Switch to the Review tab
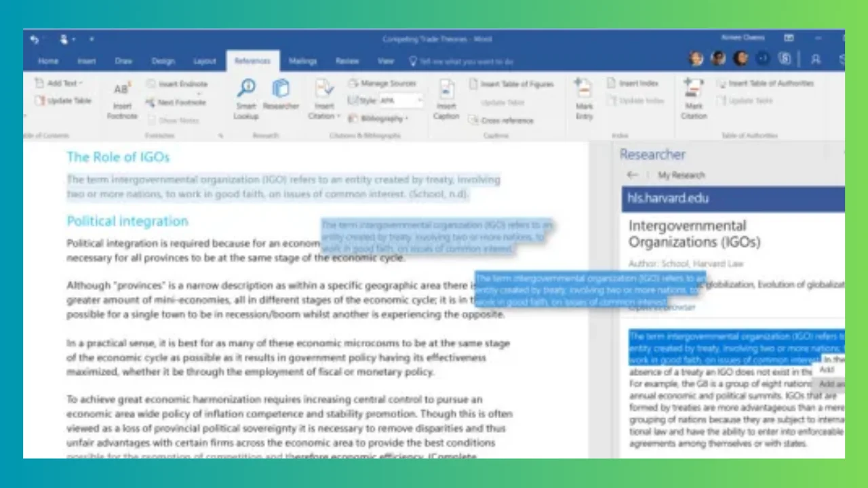 click(347, 61)
